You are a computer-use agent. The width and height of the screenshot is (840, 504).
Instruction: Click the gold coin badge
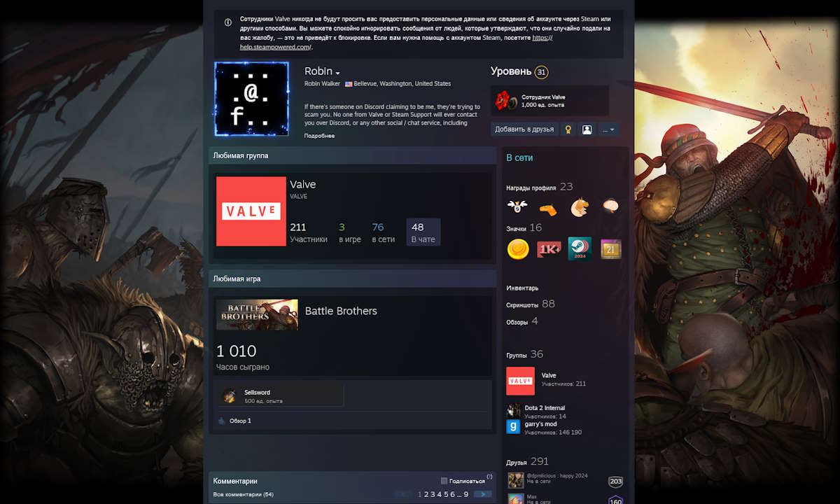pos(518,248)
